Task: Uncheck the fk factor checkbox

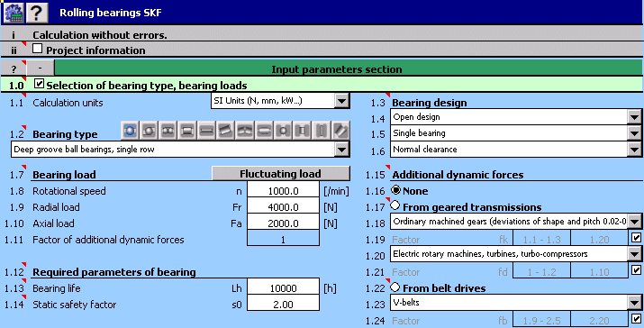Action: (x=636, y=238)
